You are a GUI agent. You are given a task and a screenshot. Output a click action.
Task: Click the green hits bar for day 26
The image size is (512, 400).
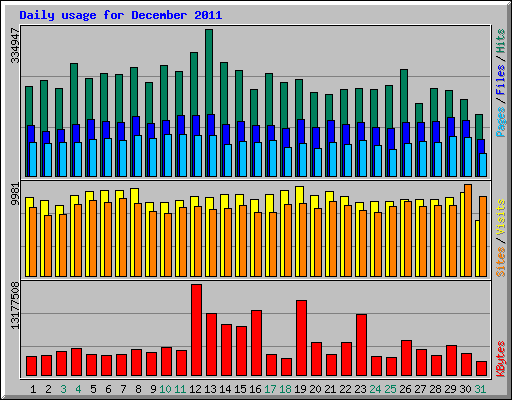tap(404, 96)
